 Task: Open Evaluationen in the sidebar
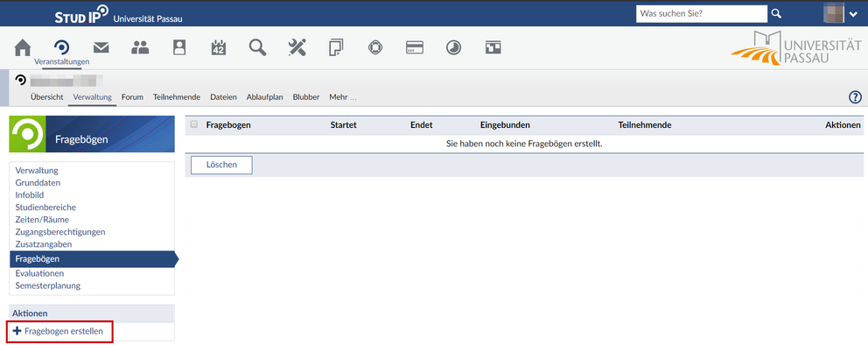coord(40,273)
